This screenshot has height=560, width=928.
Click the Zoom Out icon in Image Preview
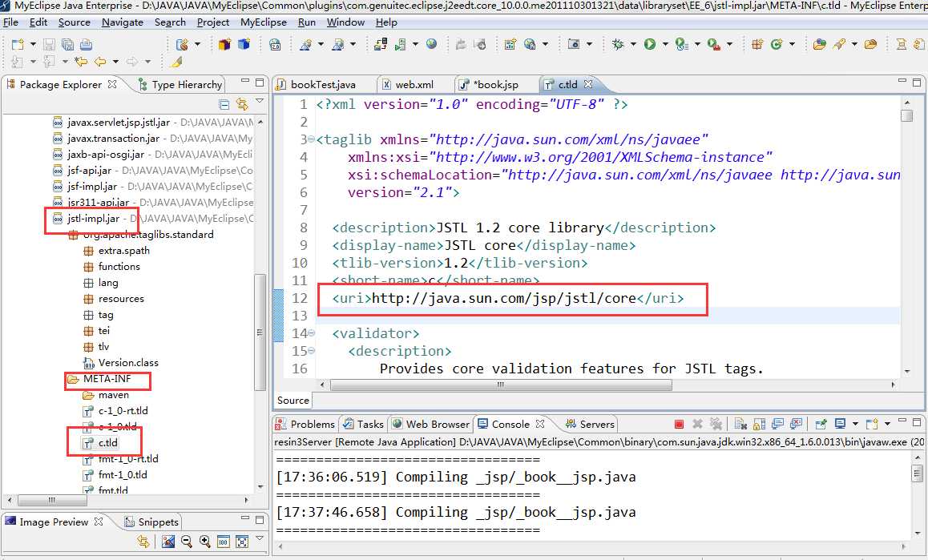click(x=187, y=541)
